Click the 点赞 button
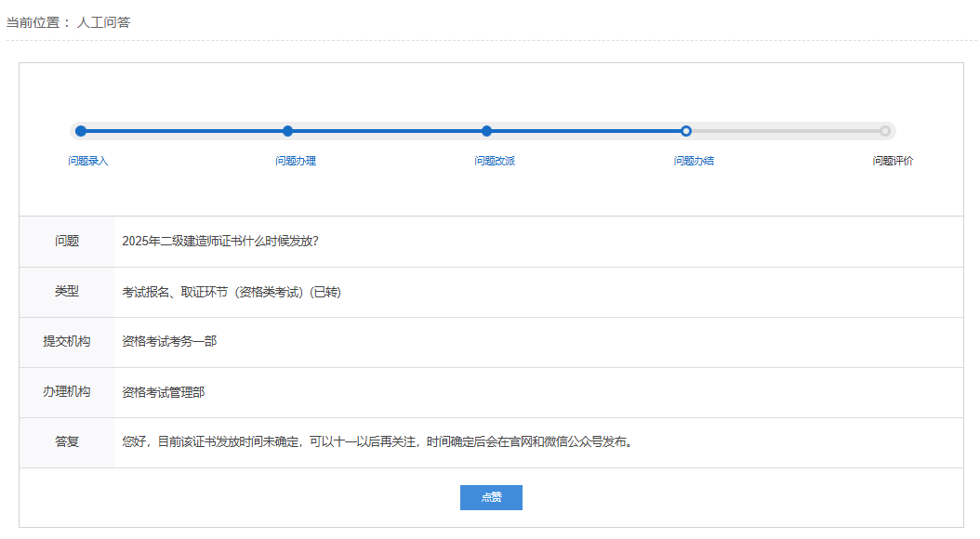This screenshot has width=980, height=539. 491,497
